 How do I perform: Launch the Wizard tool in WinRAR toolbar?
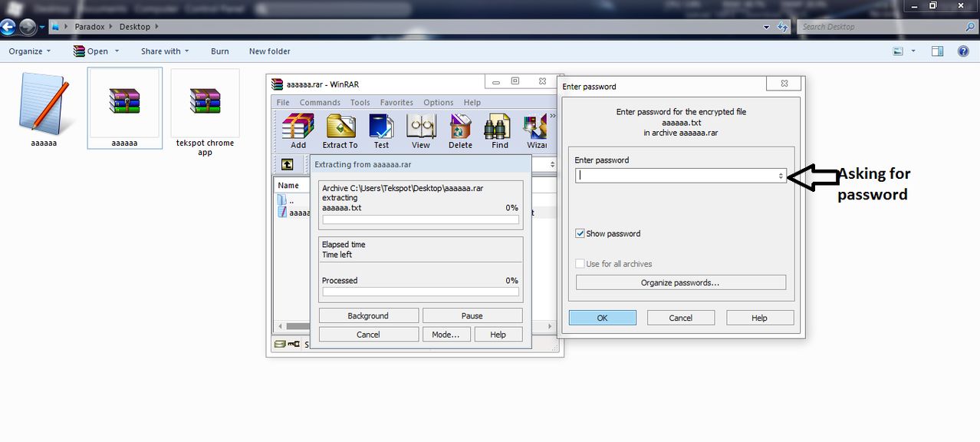pyautogui.click(x=536, y=131)
